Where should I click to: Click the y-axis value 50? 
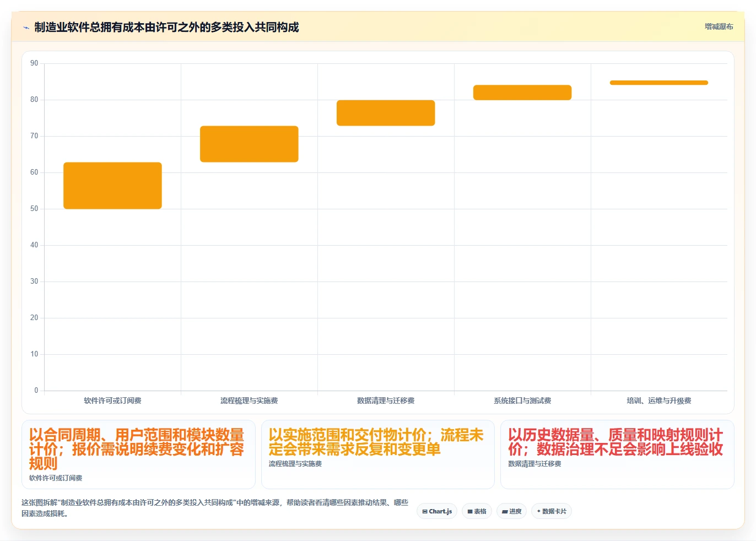point(34,209)
